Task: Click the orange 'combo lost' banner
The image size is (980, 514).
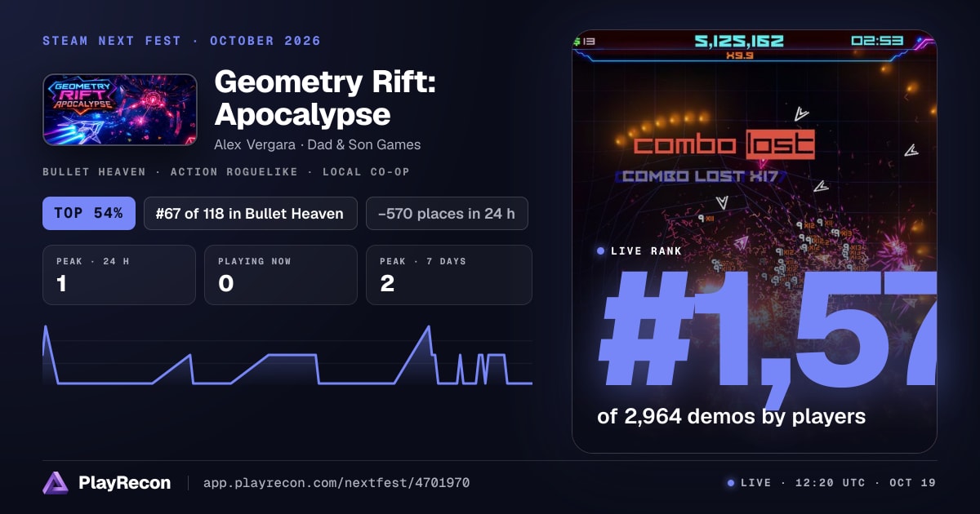Action: tap(724, 144)
